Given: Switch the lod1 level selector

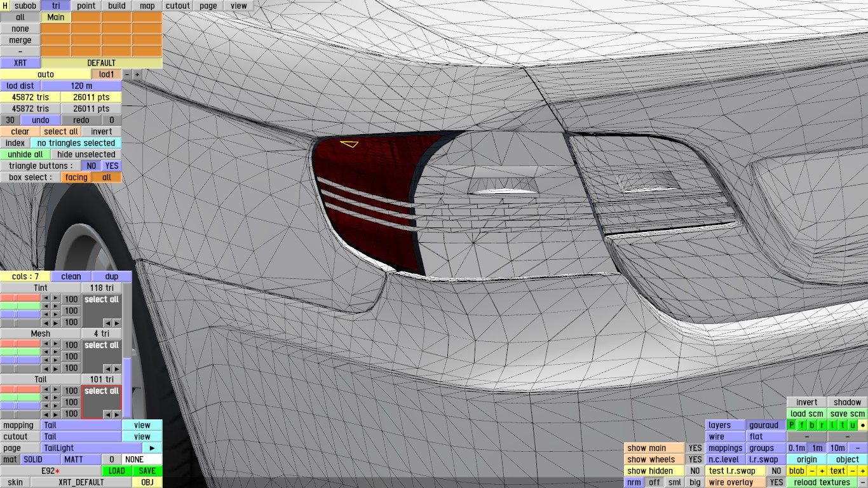Looking at the screenshot, I should (107, 74).
